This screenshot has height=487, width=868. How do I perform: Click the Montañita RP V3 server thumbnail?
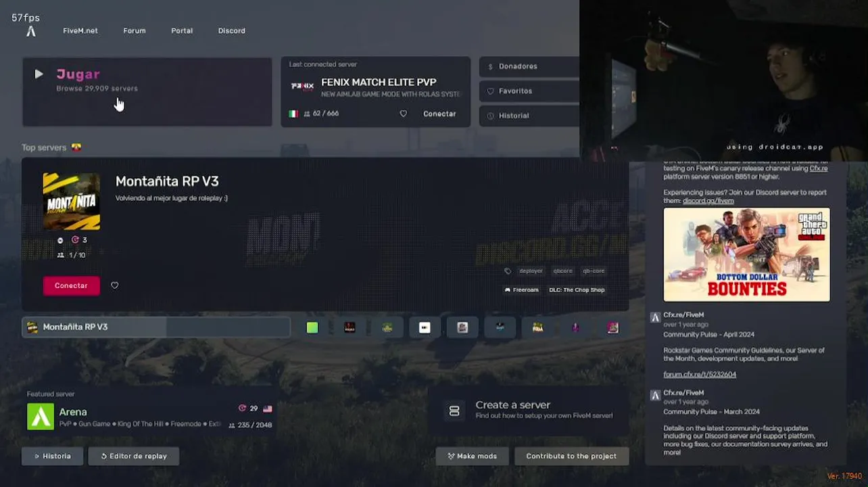click(x=72, y=202)
